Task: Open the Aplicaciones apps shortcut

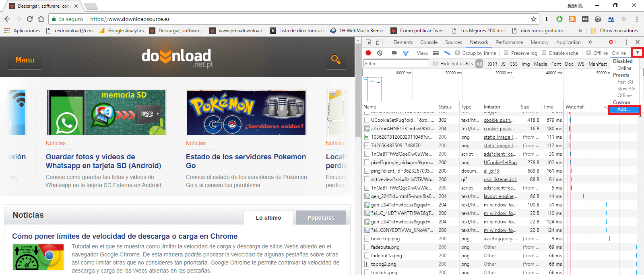Action: [22, 30]
